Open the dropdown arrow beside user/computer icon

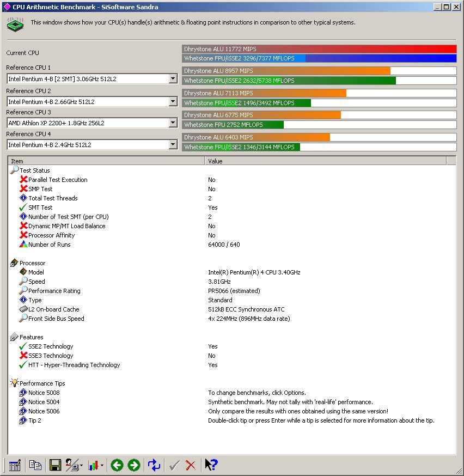[81, 465]
